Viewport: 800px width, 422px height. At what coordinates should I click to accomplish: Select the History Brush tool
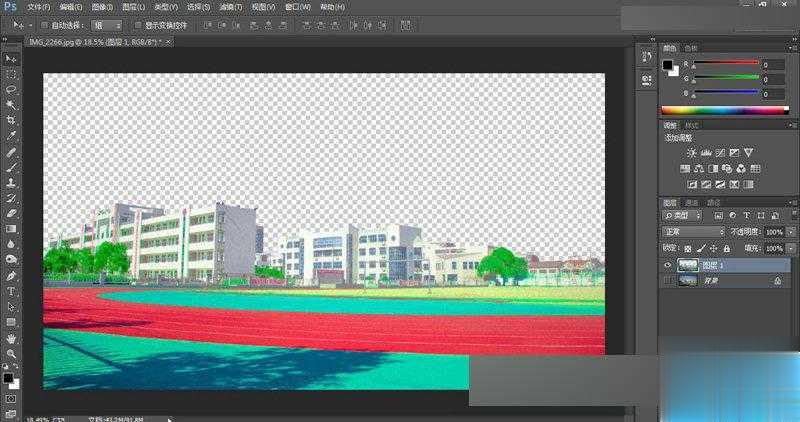(x=11, y=198)
